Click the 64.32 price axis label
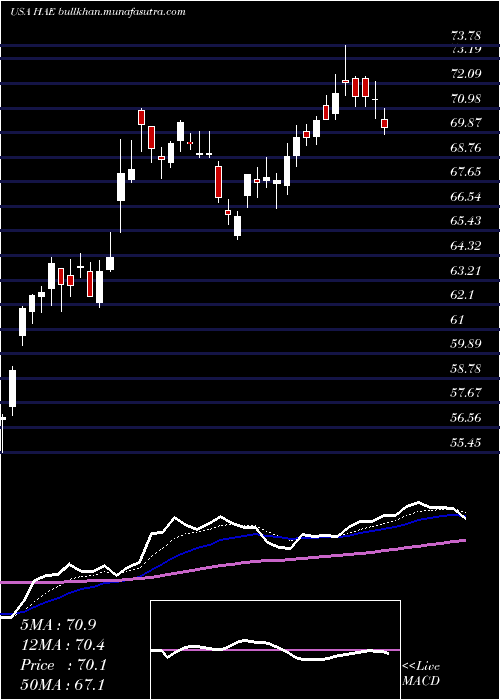 click(x=466, y=246)
